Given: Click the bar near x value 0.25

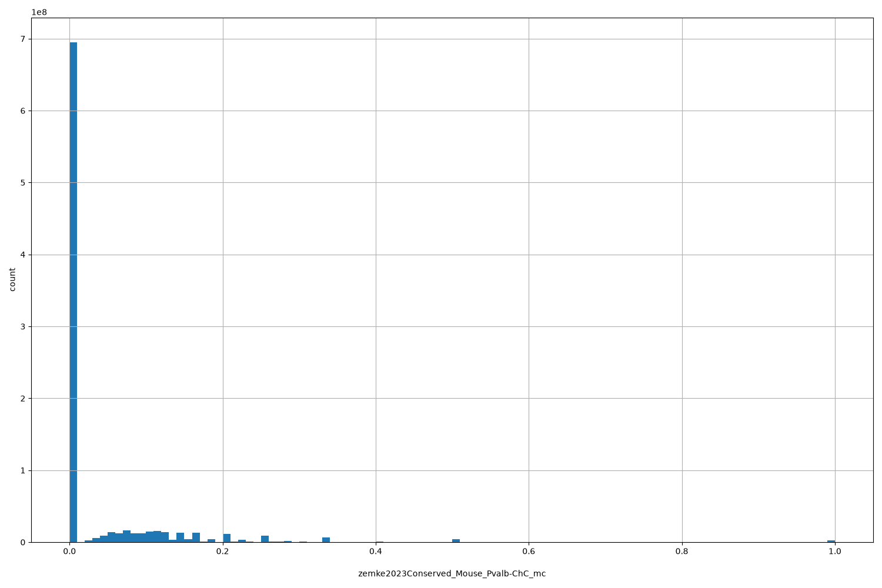Looking at the screenshot, I should point(265,539).
